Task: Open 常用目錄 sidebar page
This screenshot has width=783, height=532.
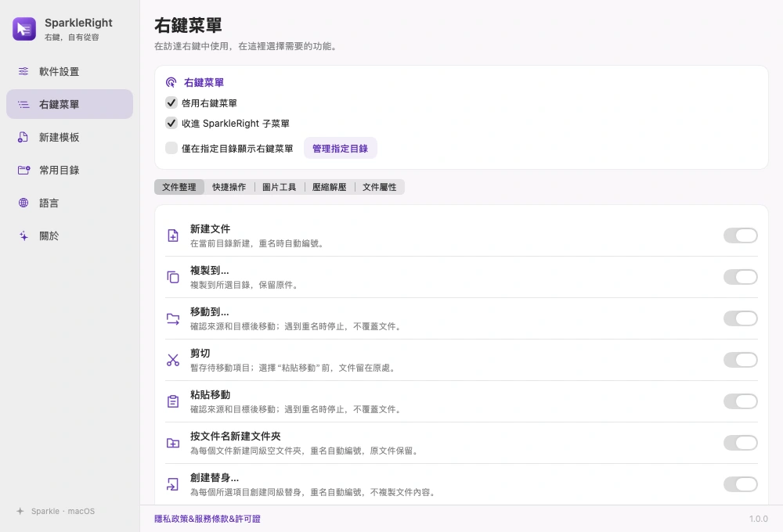Action: (x=70, y=171)
